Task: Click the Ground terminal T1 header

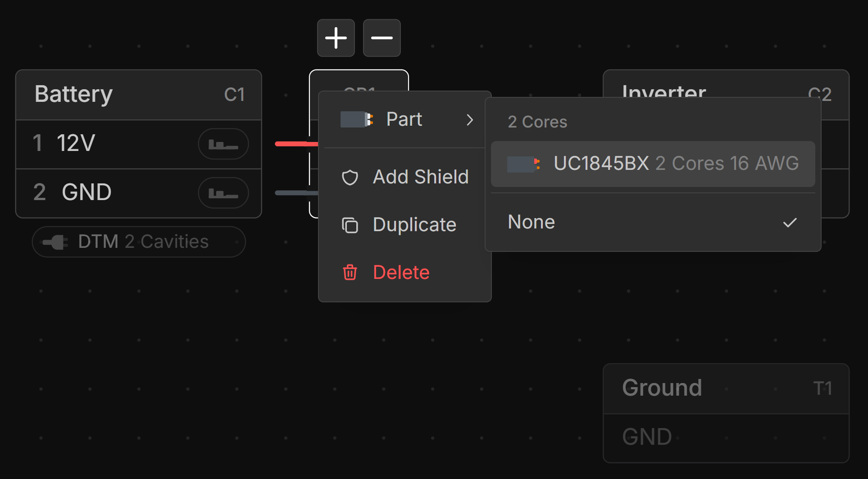Action: coord(726,388)
